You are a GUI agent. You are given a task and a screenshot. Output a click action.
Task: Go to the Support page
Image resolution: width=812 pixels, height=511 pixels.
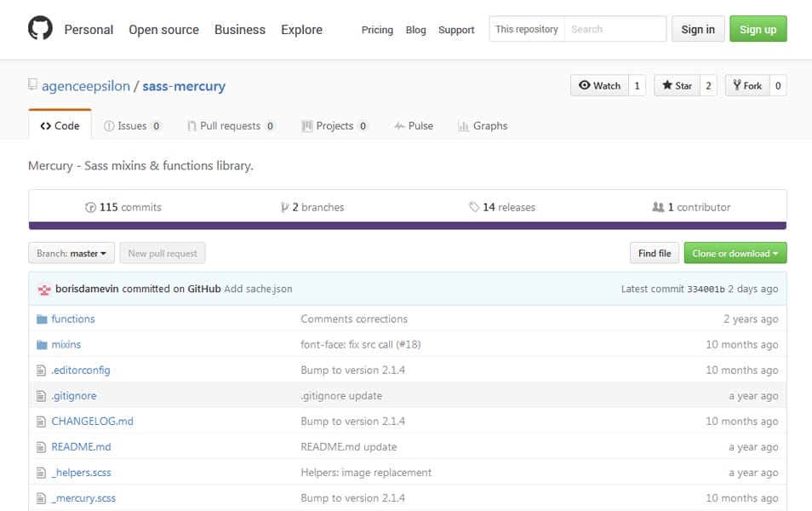[456, 30]
